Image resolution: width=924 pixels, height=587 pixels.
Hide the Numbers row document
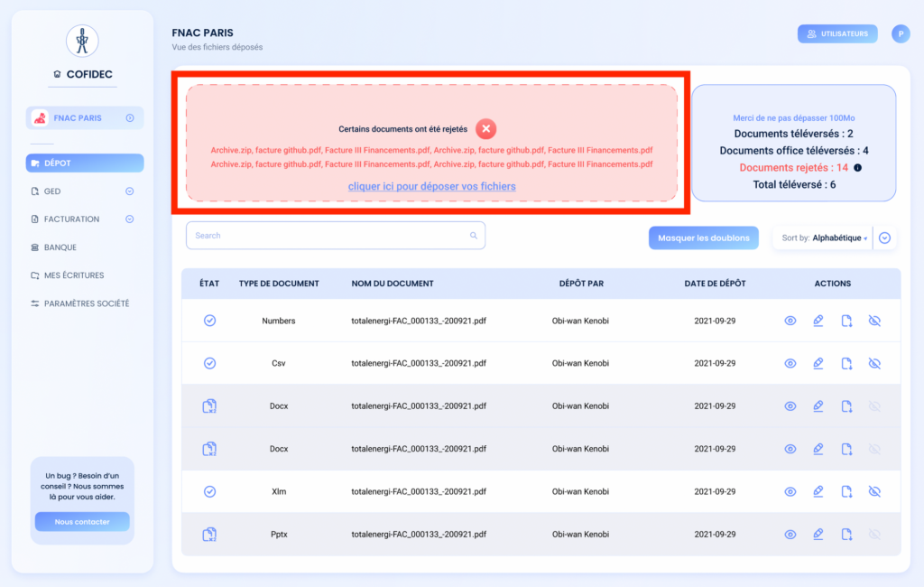point(874,321)
